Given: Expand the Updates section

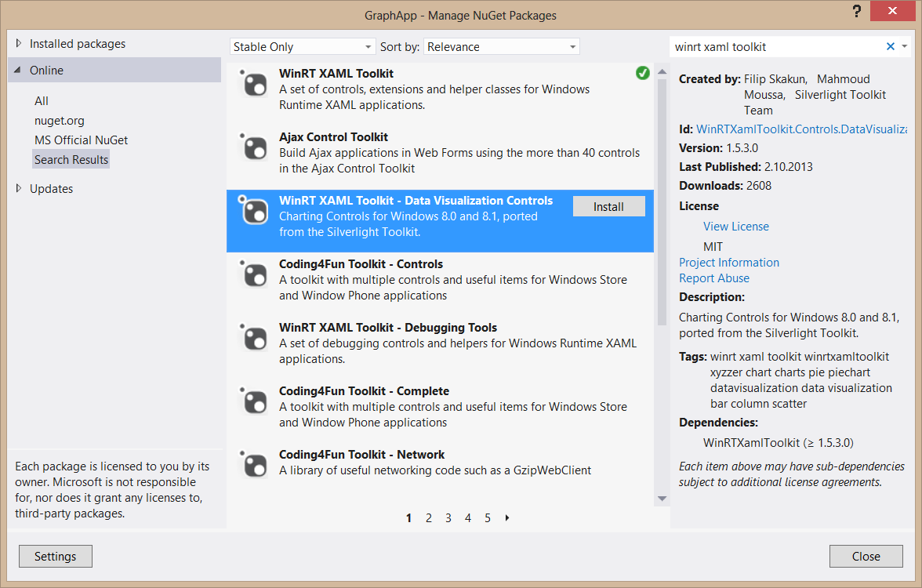Looking at the screenshot, I should [19, 189].
